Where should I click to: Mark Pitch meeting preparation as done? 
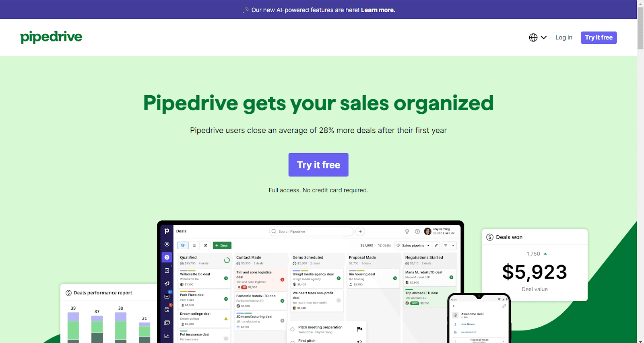(293, 329)
